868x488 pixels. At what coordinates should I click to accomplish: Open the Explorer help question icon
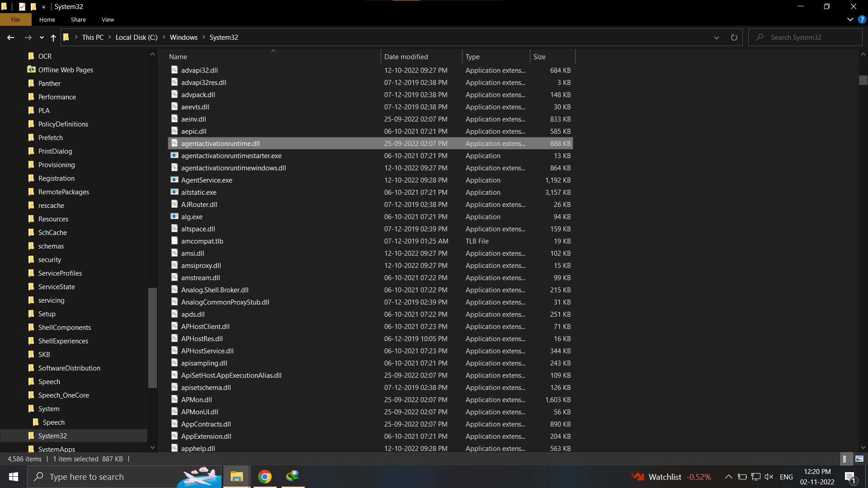(862, 19)
